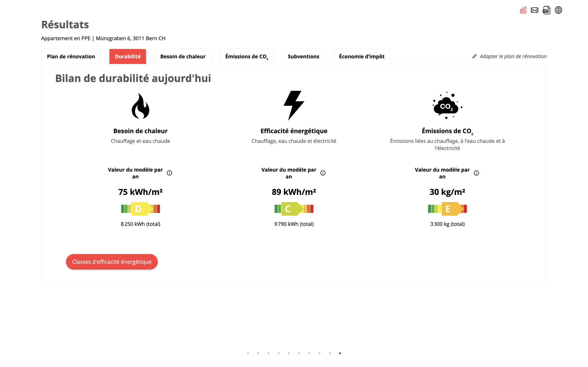Open the Économie d'impôt tab
The height and width of the screenshot is (367, 588).
point(362,56)
